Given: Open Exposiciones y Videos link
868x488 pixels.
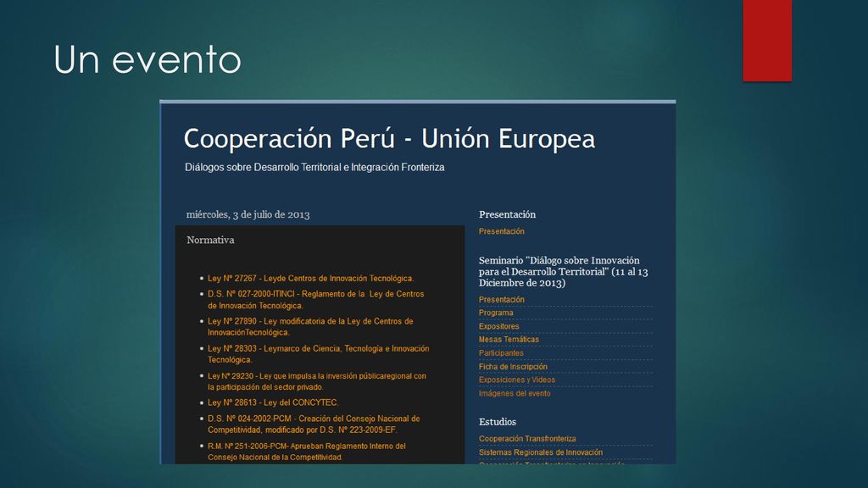Looking at the screenshot, I should coord(517,380).
